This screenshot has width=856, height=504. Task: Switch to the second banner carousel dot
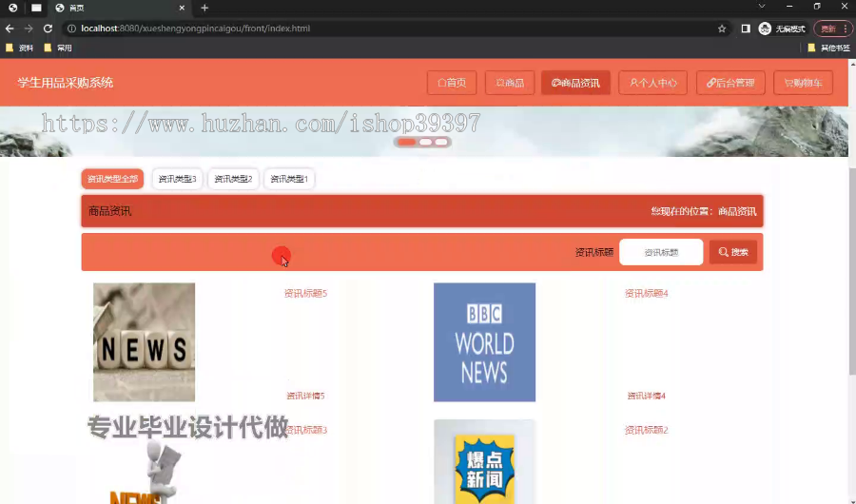(x=426, y=142)
